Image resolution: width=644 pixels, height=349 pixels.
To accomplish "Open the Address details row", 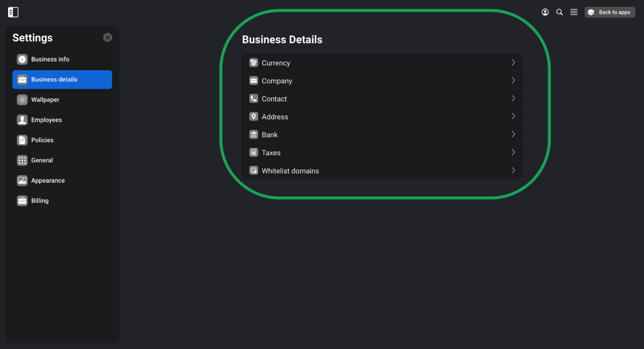I will coord(382,117).
